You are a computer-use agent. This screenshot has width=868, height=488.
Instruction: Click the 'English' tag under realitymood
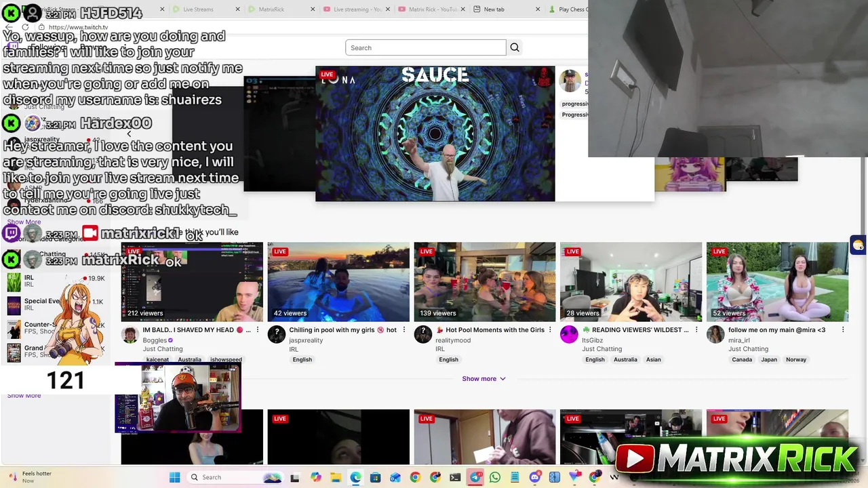coord(448,360)
